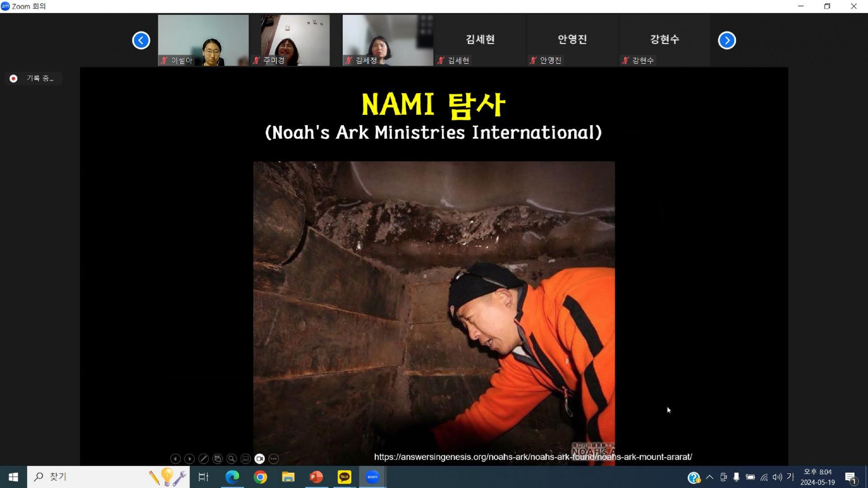
Task: Restore down the Zoom window
Action: 827,6
